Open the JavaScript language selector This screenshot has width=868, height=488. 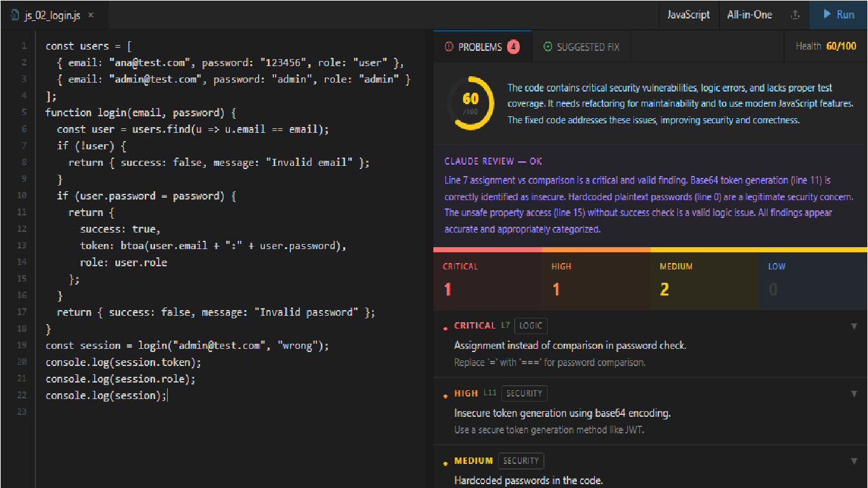coord(688,15)
